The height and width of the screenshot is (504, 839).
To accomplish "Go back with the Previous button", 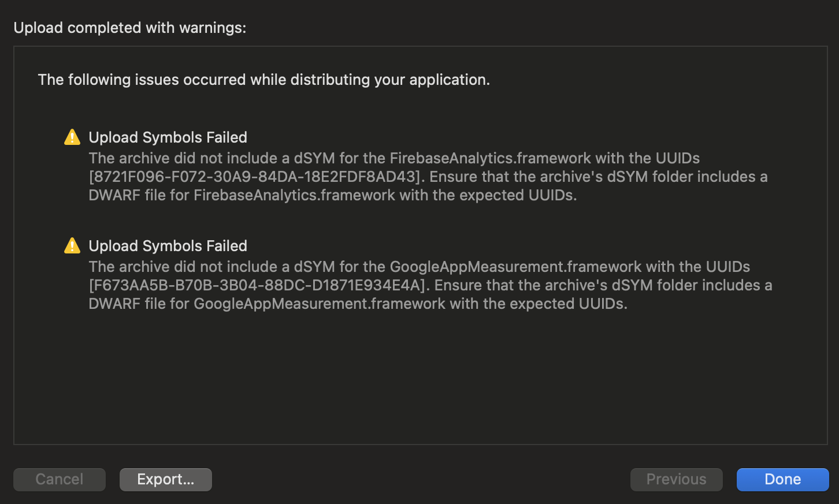I will (676, 479).
